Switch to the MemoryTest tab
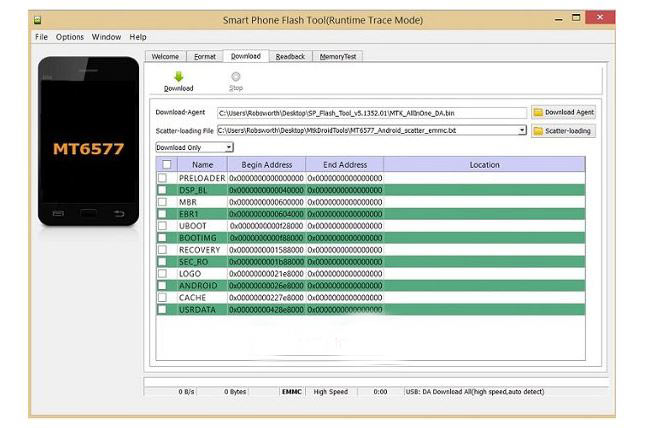The image size is (647, 428). 337,57
